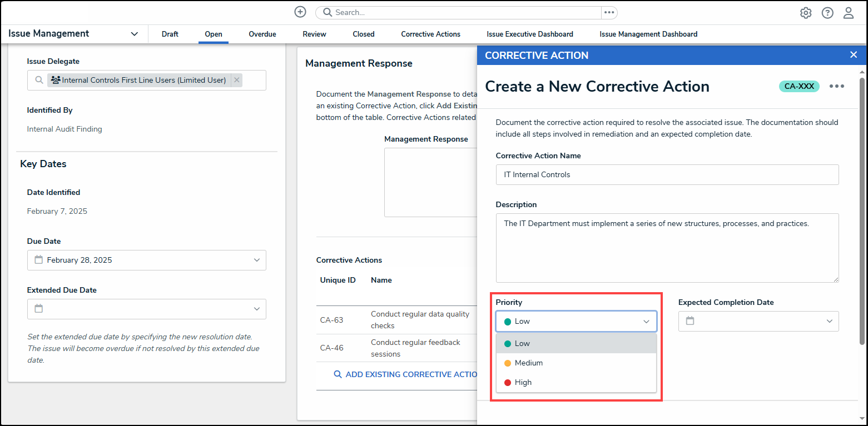Select High priority option

pyautogui.click(x=523, y=382)
